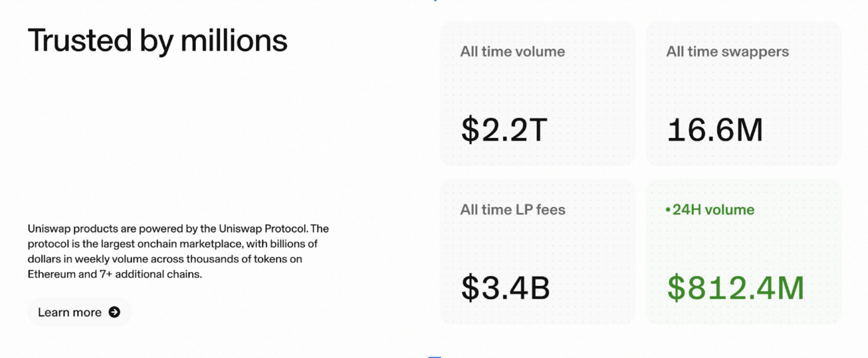The height and width of the screenshot is (358, 868).
Task: Click the $3.4B LP fees figure
Action: coord(505,288)
